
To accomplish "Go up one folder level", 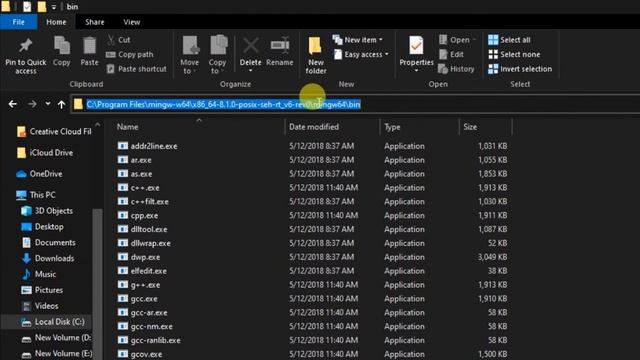I will [61, 104].
